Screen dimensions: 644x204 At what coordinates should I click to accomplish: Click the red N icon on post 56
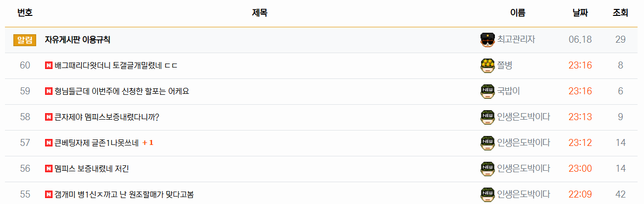click(49, 169)
